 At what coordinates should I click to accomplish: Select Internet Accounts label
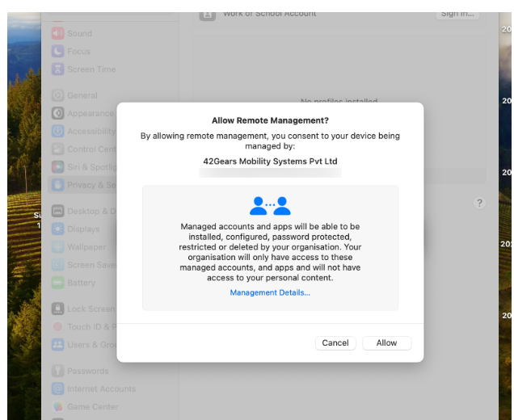point(101,388)
